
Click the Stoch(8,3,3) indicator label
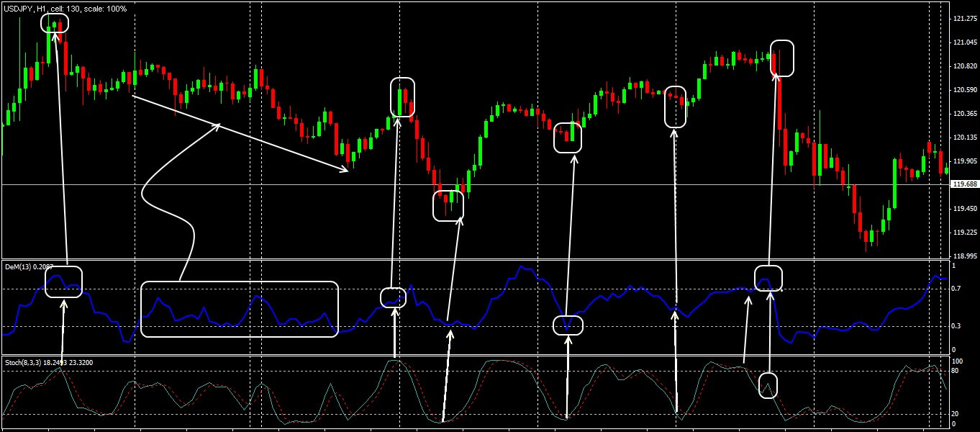click(48, 361)
